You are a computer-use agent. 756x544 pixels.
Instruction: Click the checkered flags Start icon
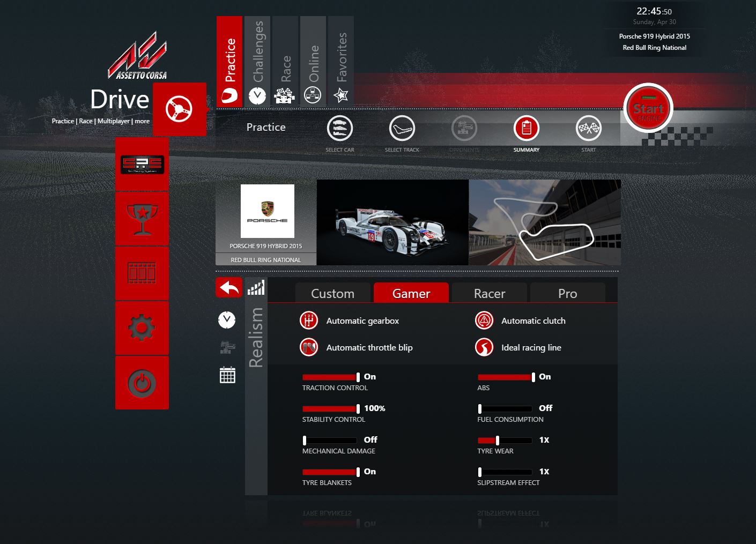point(588,129)
